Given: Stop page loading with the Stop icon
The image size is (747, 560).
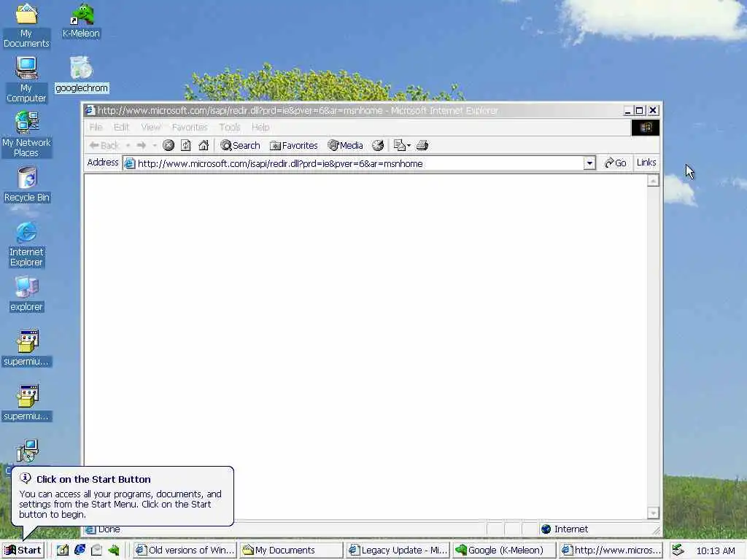Looking at the screenshot, I should [169, 146].
